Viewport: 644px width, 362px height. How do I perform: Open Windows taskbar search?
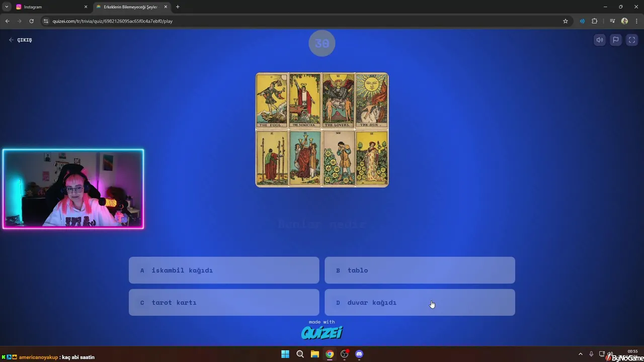point(300,354)
